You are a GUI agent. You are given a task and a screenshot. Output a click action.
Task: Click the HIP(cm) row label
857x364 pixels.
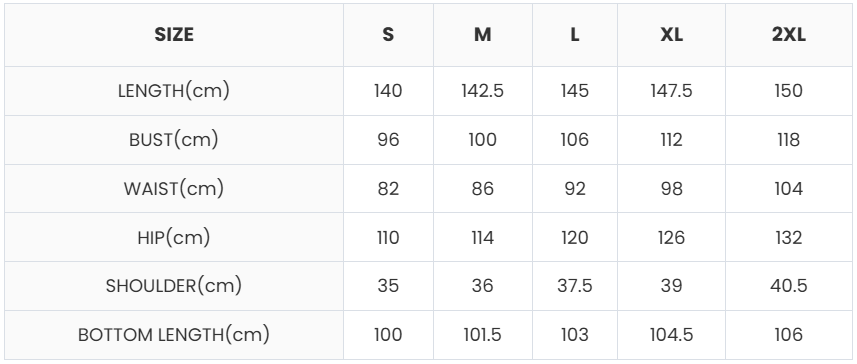coord(174,237)
